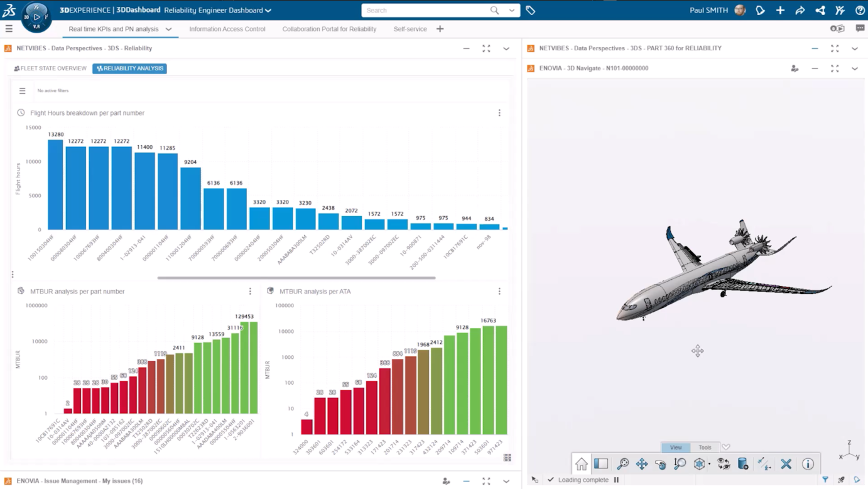The height and width of the screenshot is (489, 868).
Task: Open the information icon in 3D toolbar
Action: click(x=808, y=464)
